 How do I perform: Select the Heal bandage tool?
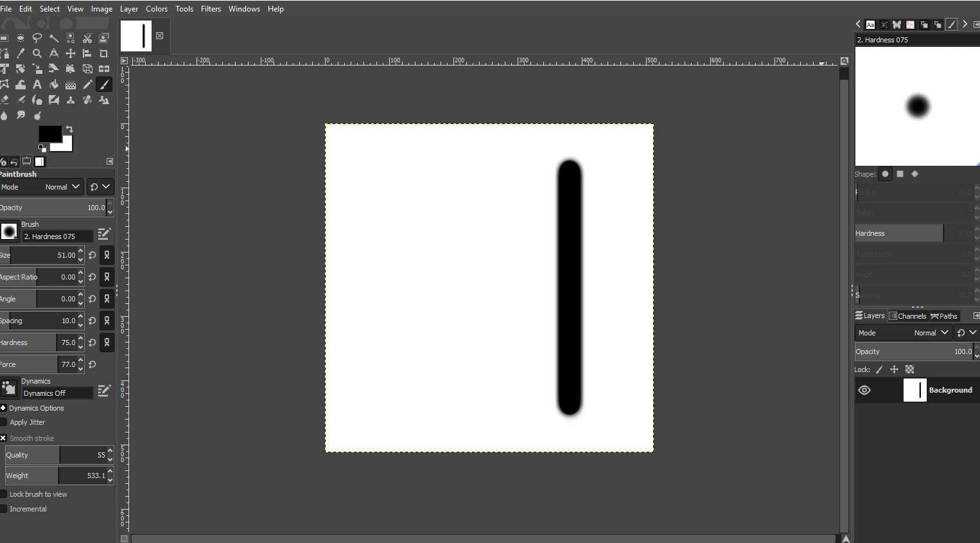(87, 100)
